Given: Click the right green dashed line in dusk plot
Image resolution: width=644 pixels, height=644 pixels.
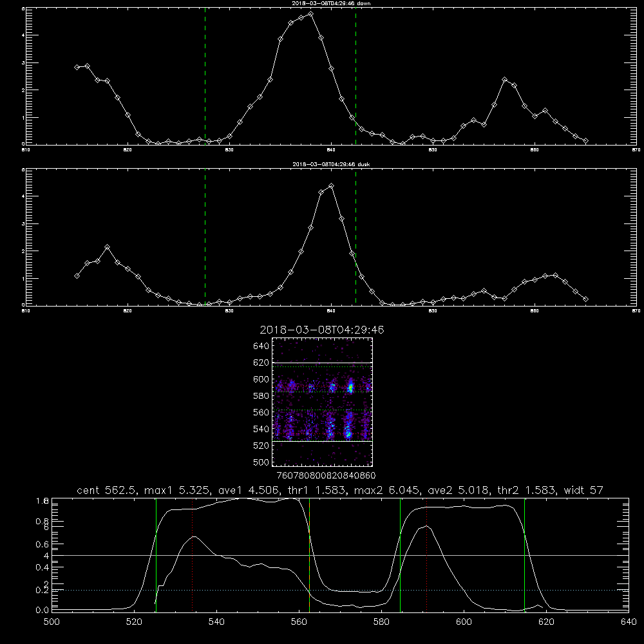Looking at the screenshot, I should 355,237.
